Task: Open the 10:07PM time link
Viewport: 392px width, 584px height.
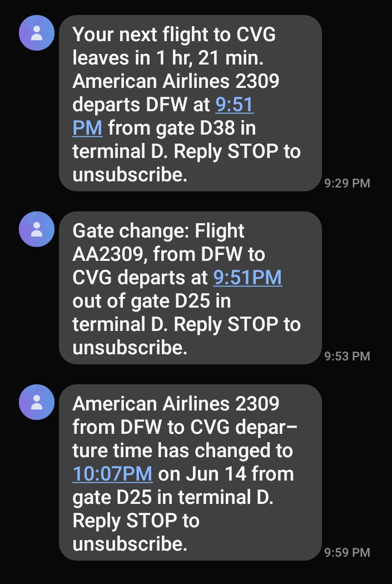Action: (x=112, y=474)
